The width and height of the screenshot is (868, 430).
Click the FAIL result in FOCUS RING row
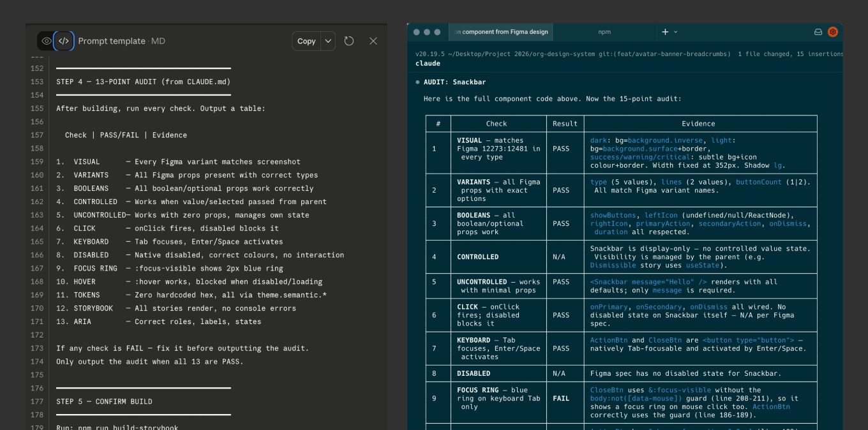pyautogui.click(x=561, y=399)
